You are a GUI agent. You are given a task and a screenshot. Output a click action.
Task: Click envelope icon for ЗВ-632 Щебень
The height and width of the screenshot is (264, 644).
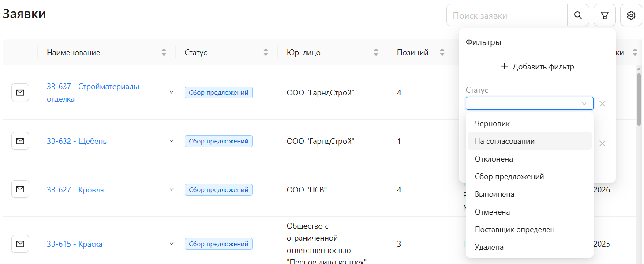[20, 141]
